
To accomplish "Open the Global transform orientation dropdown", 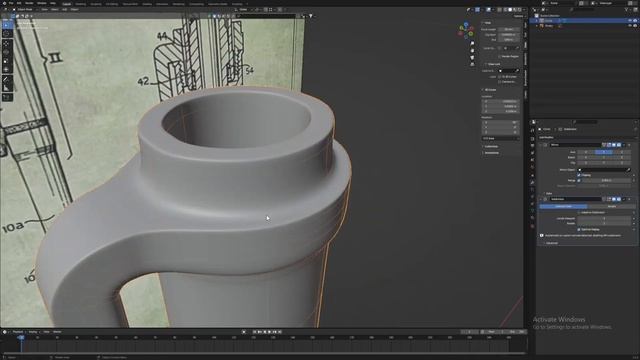I will (243, 9).
